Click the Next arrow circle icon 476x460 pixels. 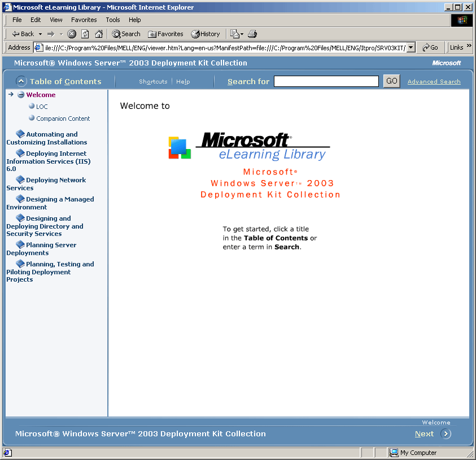pos(446,433)
